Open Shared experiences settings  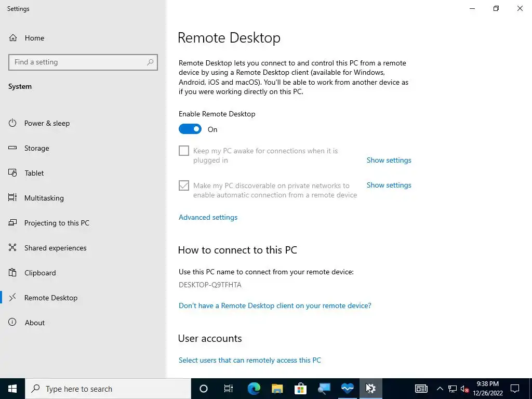coord(55,248)
